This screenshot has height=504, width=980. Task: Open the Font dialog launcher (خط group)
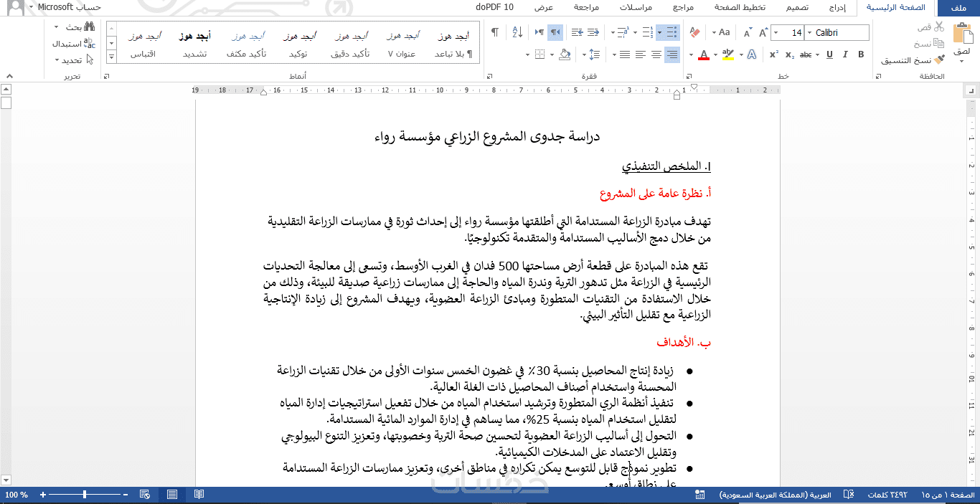coord(690,76)
